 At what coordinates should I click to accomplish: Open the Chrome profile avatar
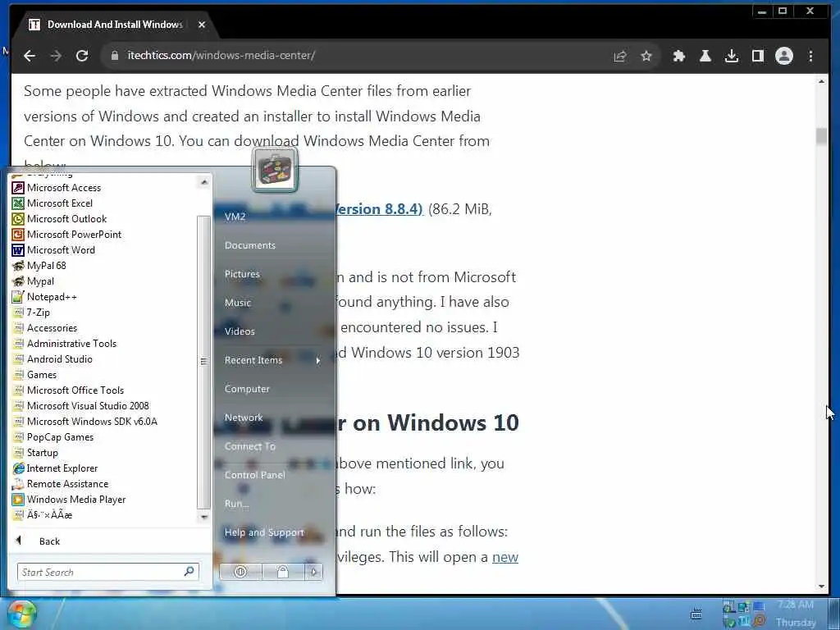783,56
